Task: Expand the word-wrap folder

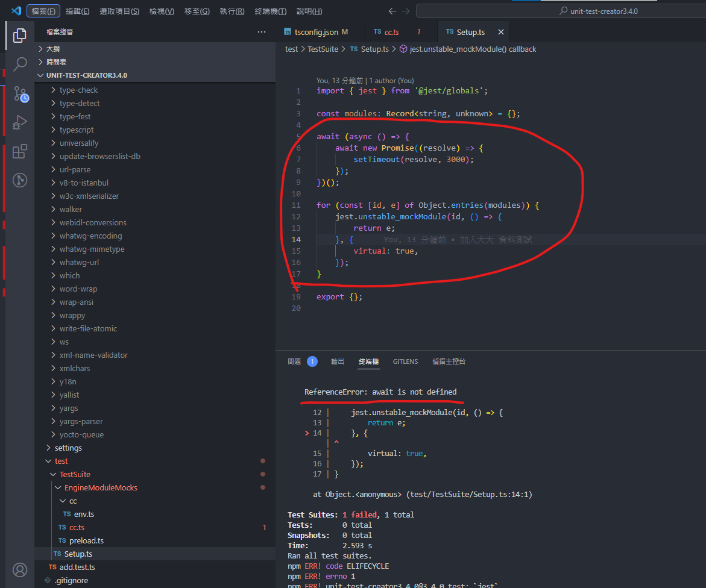Action: pyautogui.click(x=155, y=289)
